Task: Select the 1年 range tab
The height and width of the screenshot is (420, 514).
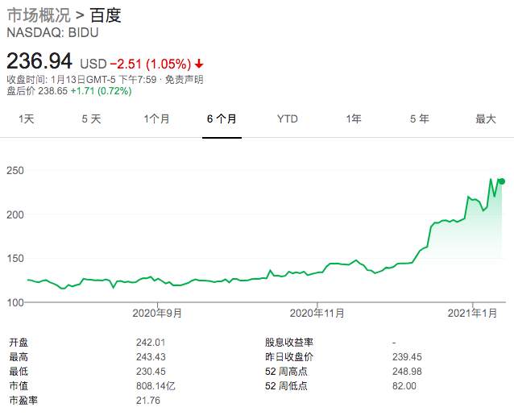Action: 354,119
